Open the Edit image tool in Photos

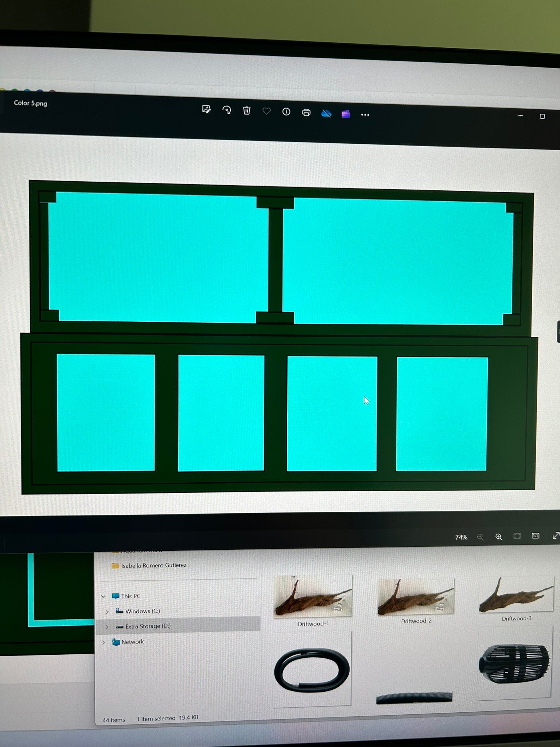coord(206,109)
